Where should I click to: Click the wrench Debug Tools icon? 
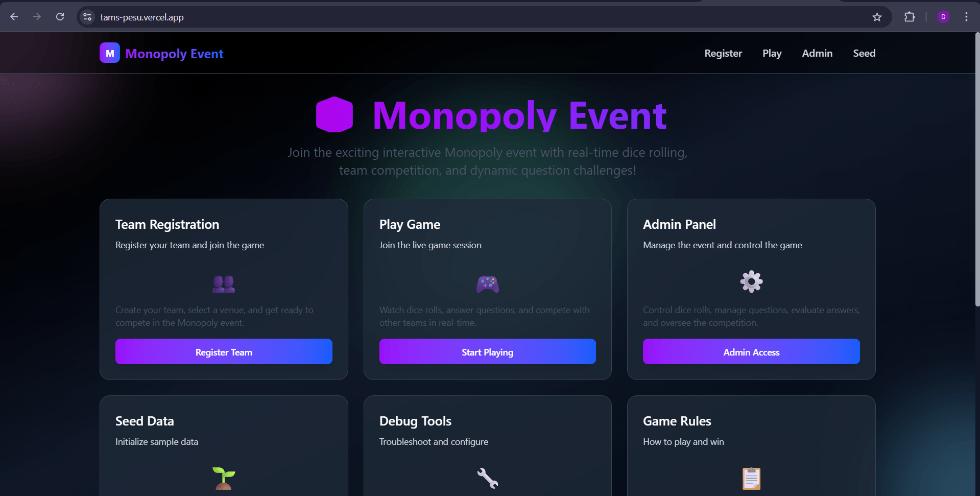[487, 478]
